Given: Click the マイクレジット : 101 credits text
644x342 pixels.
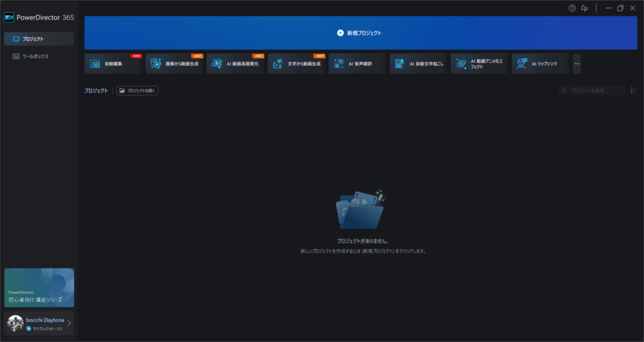Looking at the screenshot, I should [48, 329].
